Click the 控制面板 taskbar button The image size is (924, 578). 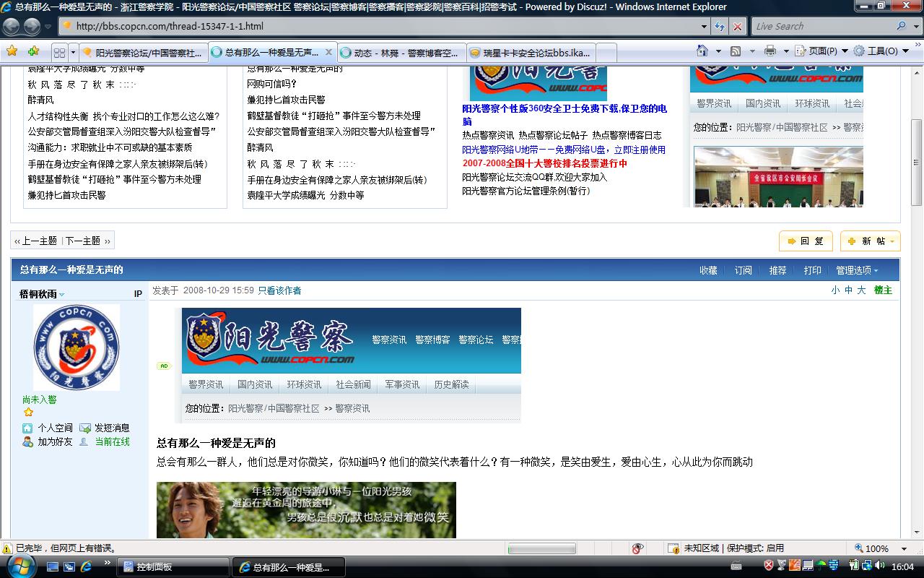coord(173,567)
